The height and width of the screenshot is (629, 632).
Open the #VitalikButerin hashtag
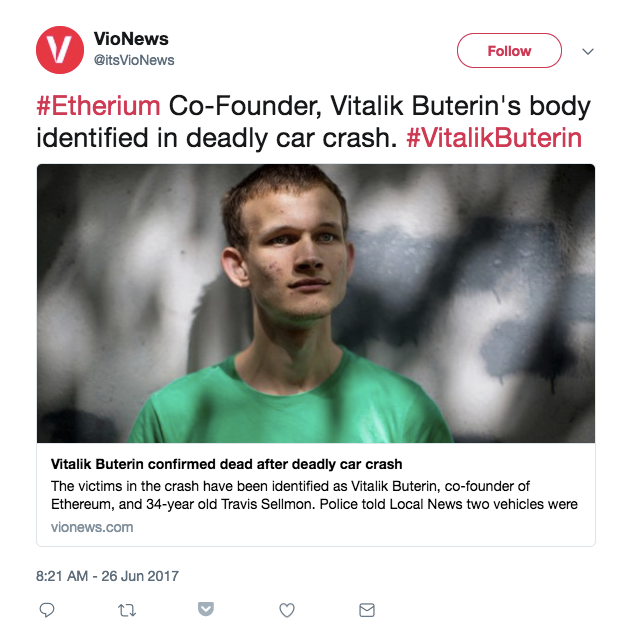point(494,138)
